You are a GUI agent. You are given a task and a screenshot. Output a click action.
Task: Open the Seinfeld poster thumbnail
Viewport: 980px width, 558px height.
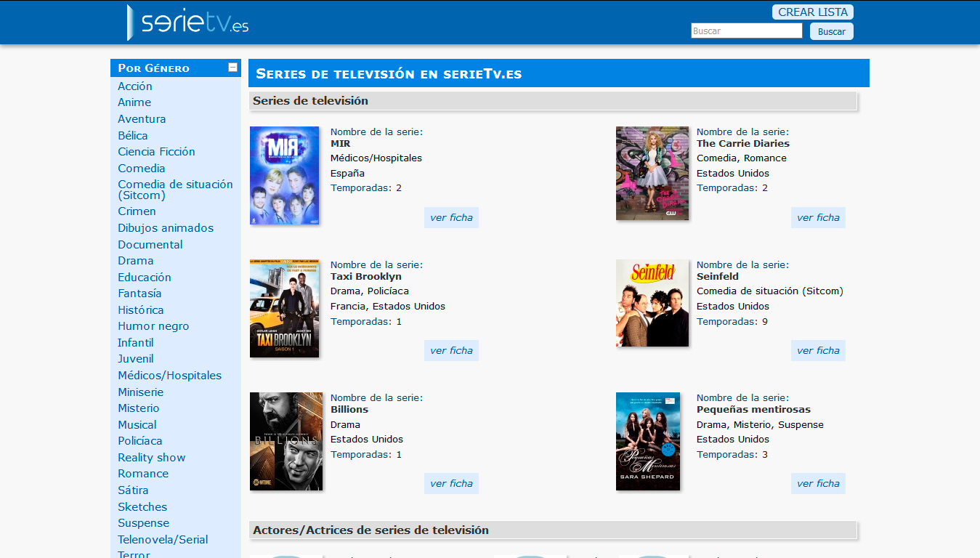click(652, 303)
